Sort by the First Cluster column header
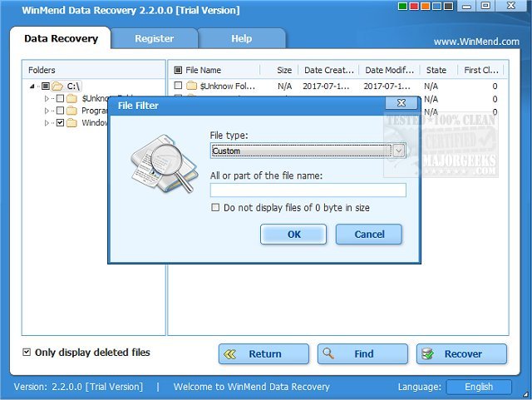532x400 pixels. 480,70
